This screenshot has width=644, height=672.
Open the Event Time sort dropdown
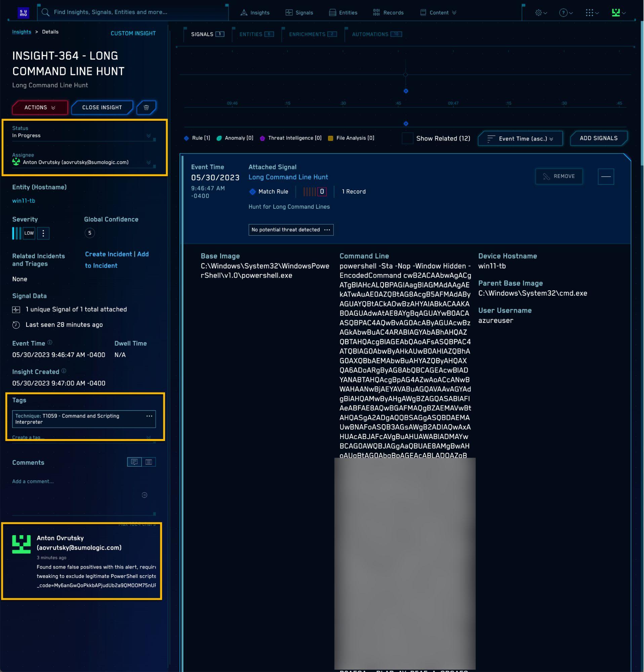point(520,139)
